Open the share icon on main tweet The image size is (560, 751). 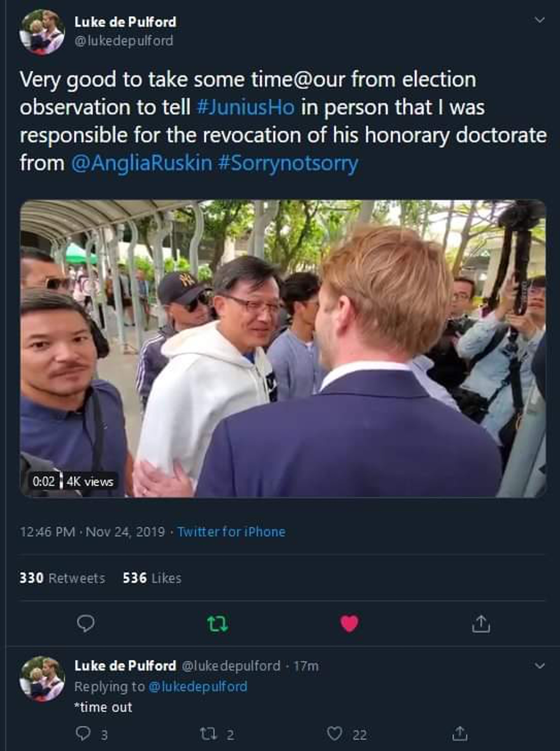point(481,623)
